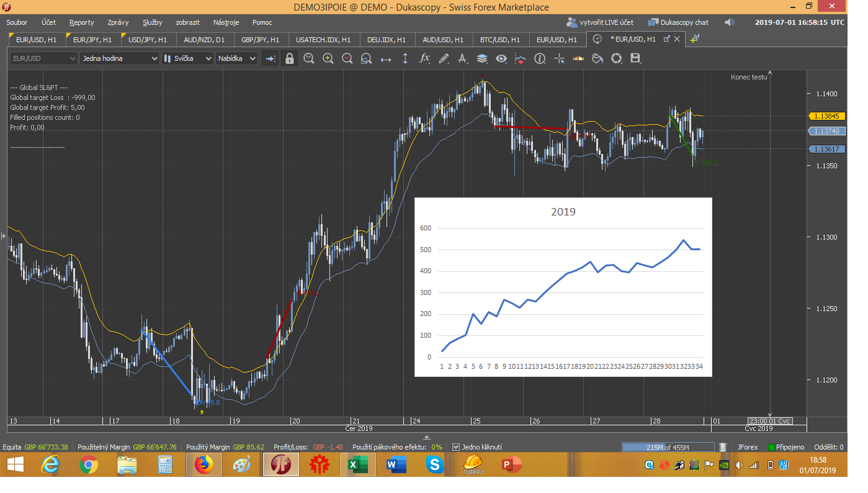
Task: Click the padlock lock icon in toolbar
Action: (x=289, y=58)
